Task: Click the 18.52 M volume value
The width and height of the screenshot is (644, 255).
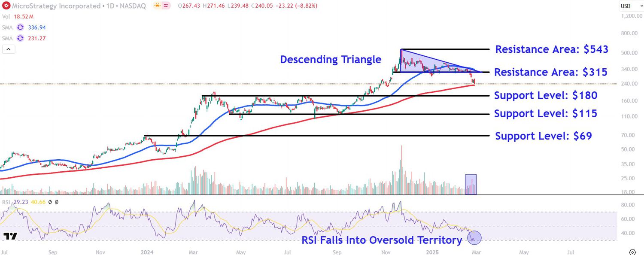Action: pyautogui.click(x=24, y=16)
